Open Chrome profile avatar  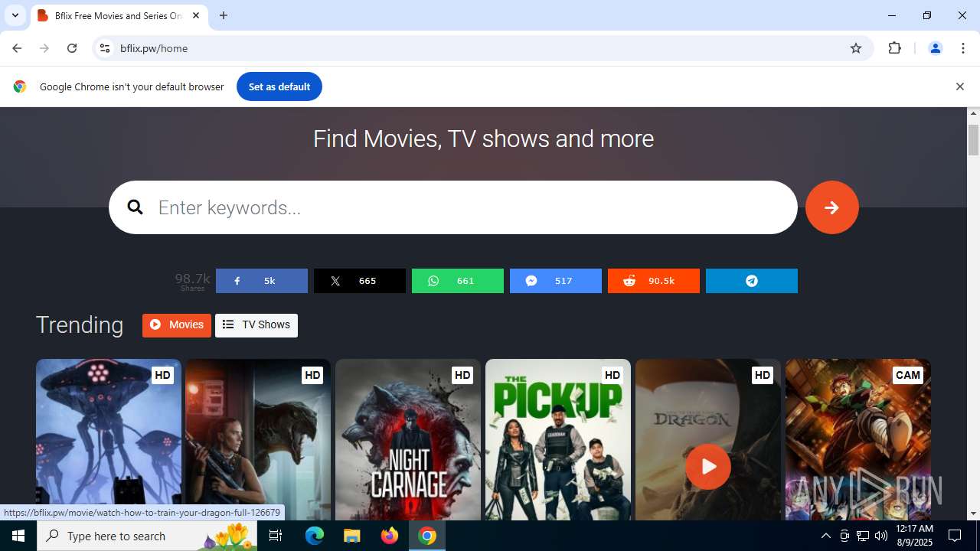[x=935, y=48]
